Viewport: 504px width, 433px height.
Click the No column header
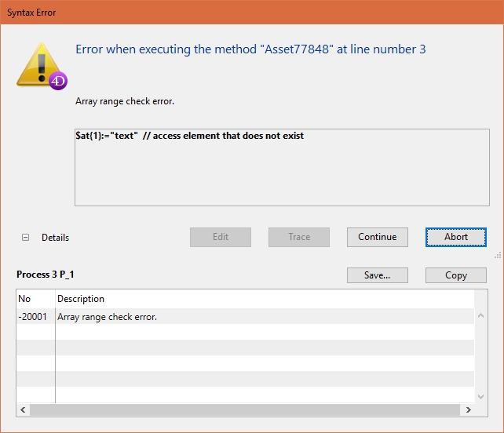35,299
